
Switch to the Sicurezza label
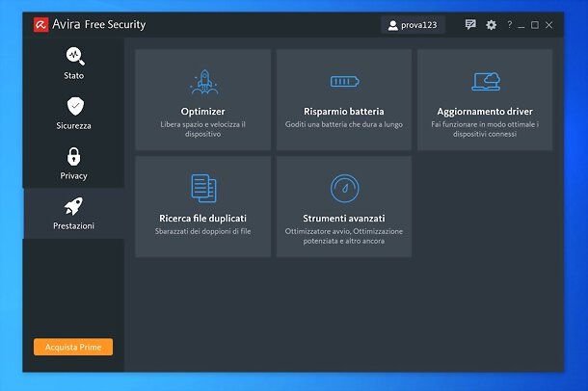coord(73,126)
